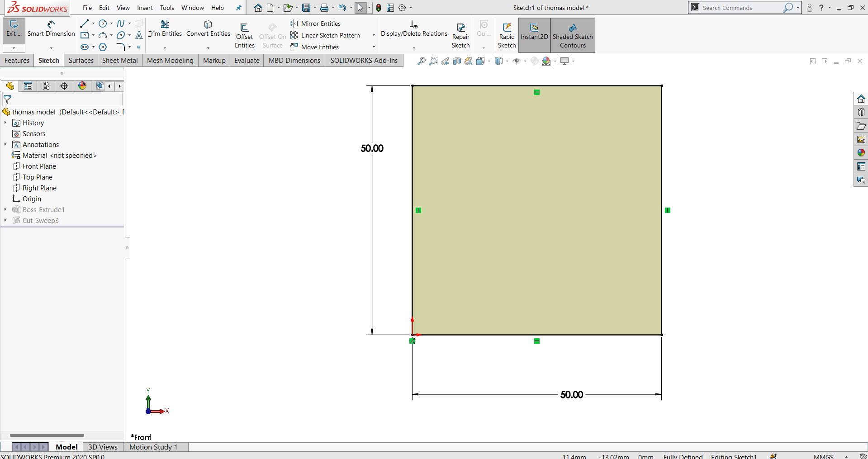This screenshot has height=459, width=868.
Task: Expand the Annotations tree node
Action: (x=5, y=145)
